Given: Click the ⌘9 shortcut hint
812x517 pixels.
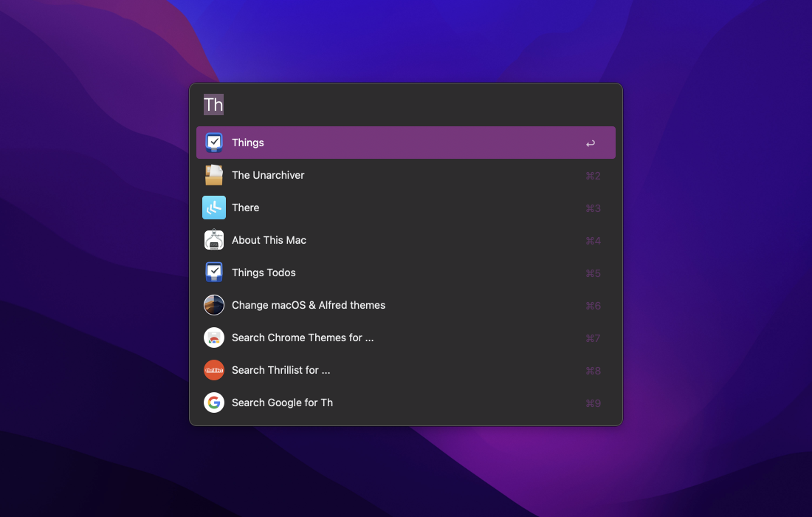Looking at the screenshot, I should (x=593, y=403).
